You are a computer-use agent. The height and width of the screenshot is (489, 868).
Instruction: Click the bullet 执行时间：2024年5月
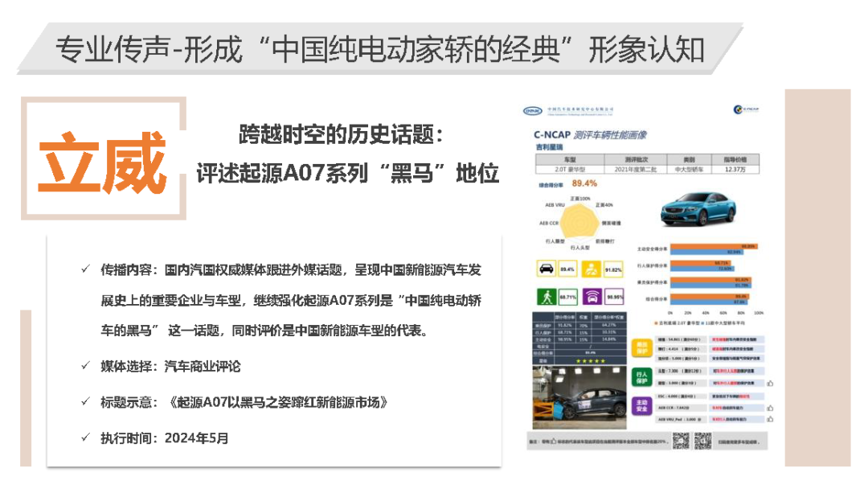[x=165, y=438]
